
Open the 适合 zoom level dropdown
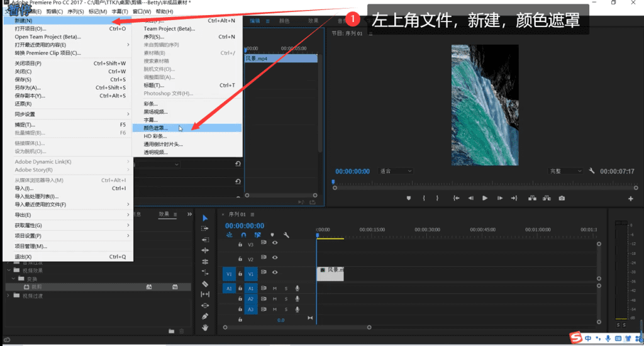coord(396,171)
